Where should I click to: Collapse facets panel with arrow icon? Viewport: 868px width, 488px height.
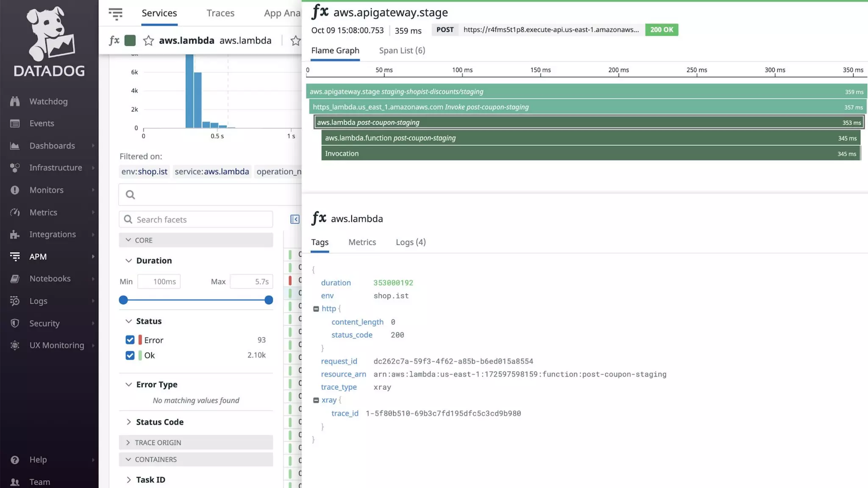point(295,219)
